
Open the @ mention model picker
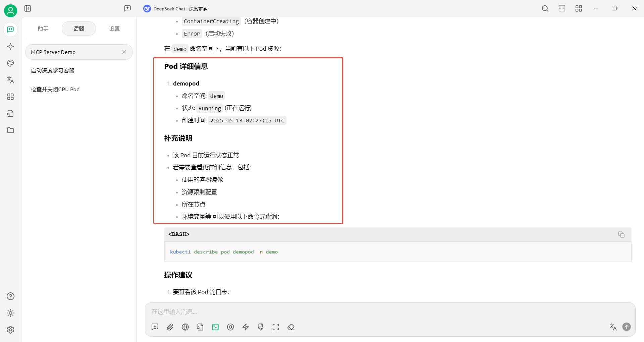tap(230, 327)
